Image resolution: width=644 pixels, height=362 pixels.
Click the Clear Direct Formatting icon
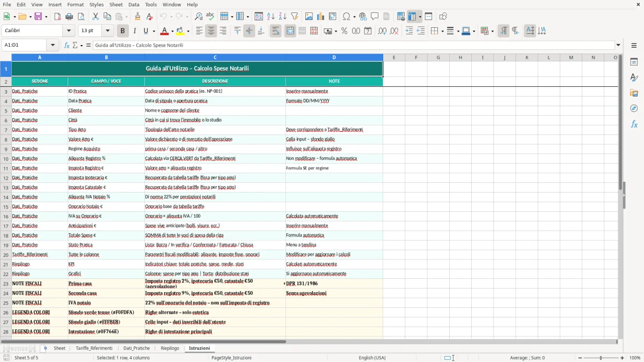[149, 17]
